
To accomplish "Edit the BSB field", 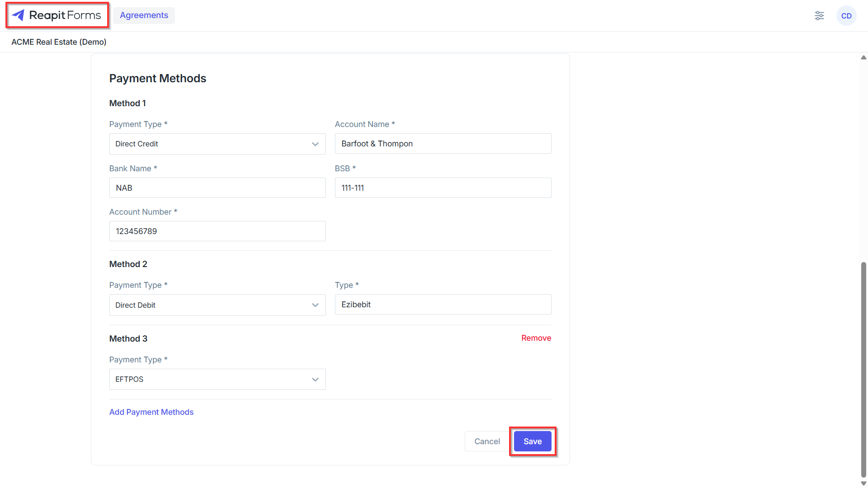I will point(443,188).
